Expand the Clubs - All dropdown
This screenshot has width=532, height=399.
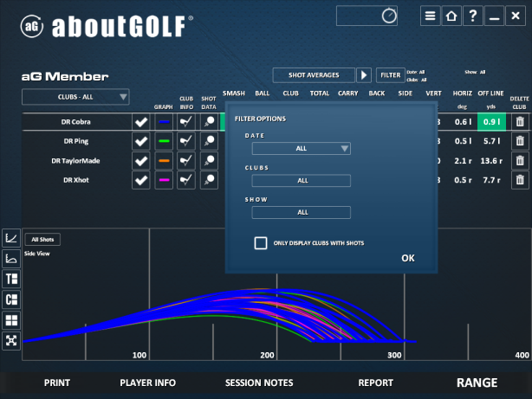(x=75, y=97)
